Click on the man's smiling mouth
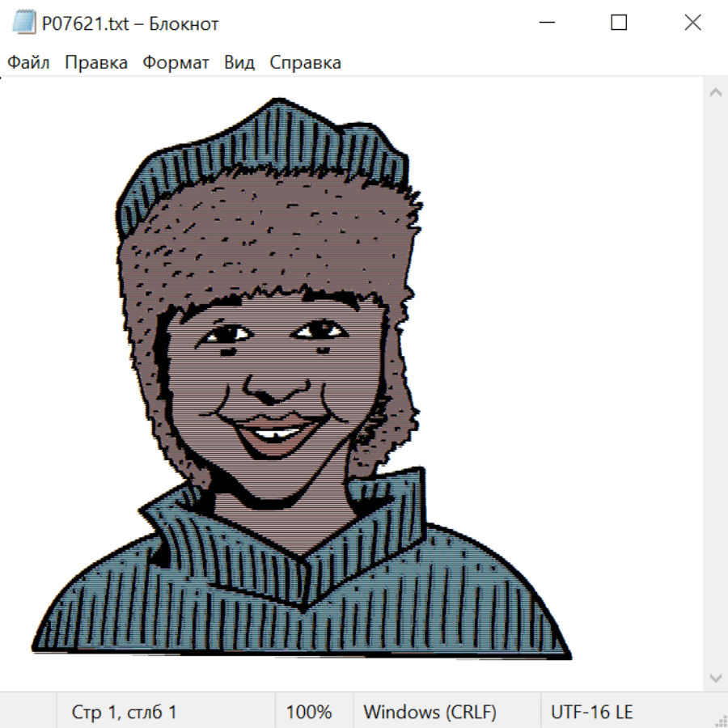Image resolution: width=728 pixels, height=728 pixels. coord(273,433)
